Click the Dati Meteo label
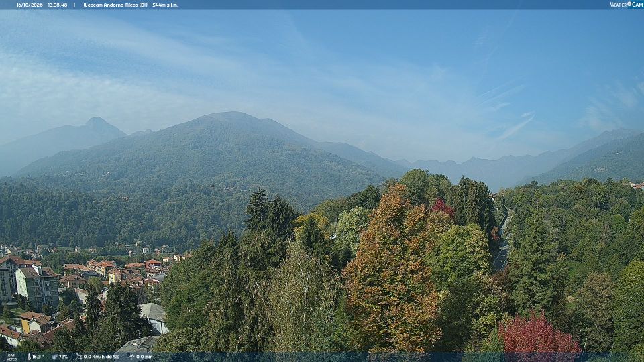Image resolution: width=644 pixels, height=362 pixels. (11, 357)
